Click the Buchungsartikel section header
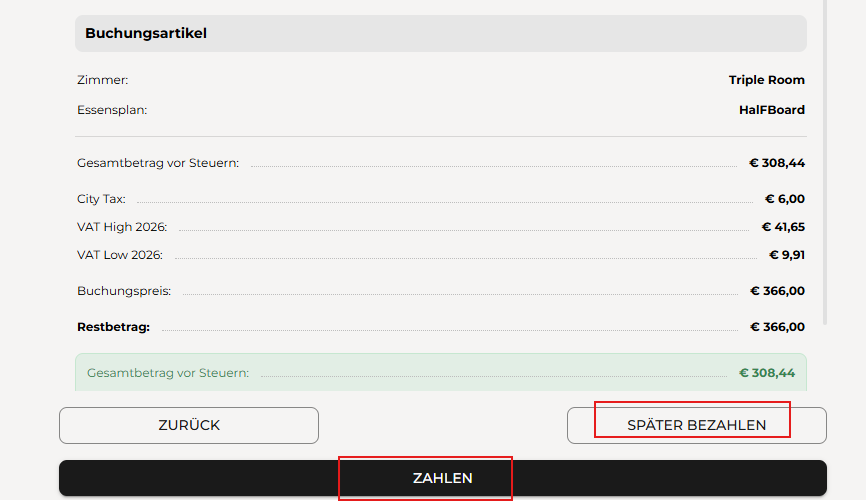 pos(146,33)
